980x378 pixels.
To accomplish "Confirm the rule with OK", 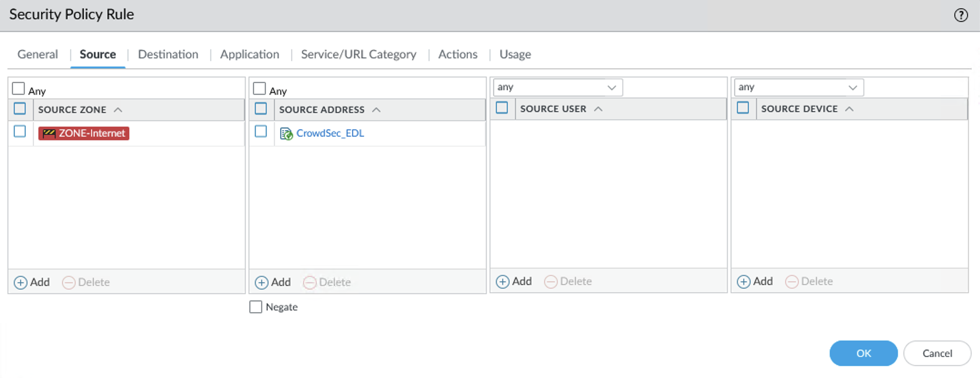I will [863, 353].
